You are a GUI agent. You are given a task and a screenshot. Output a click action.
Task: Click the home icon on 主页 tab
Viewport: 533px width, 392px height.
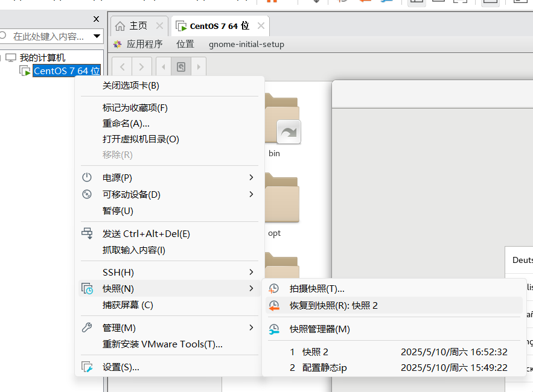tap(120, 26)
